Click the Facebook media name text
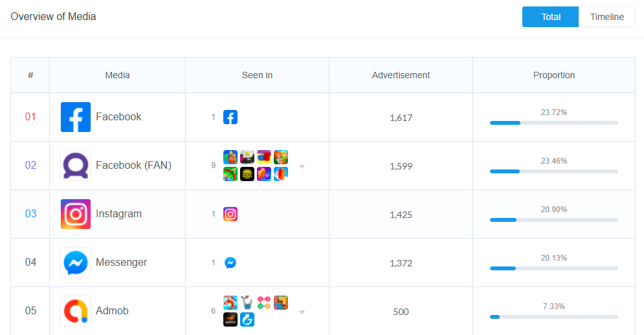Viewport: 644px width, 335px height. 118,117
